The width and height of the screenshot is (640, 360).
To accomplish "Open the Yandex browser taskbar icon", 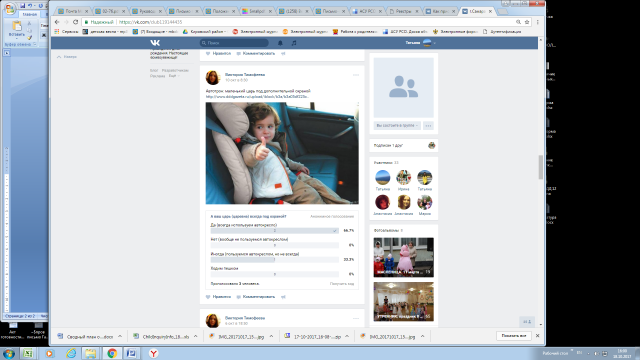I will tap(153, 353).
